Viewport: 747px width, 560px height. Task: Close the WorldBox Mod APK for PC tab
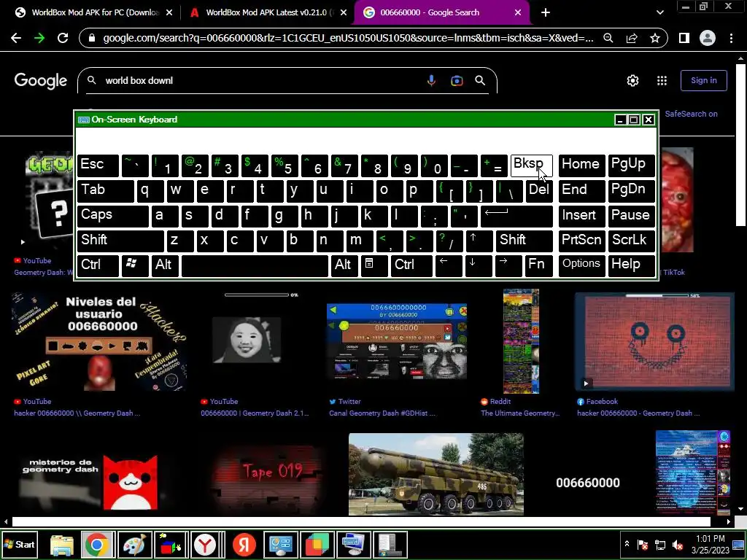point(169,12)
